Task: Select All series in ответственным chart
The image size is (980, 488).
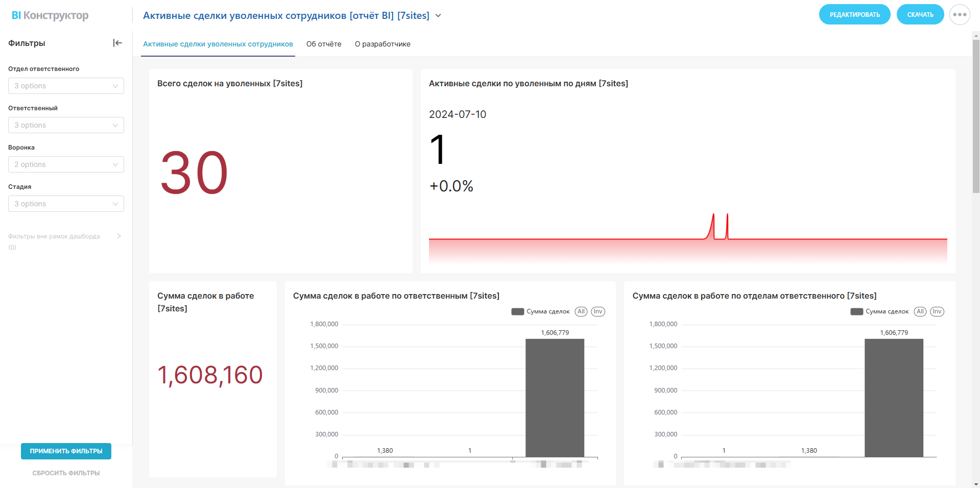Action: pos(581,311)
